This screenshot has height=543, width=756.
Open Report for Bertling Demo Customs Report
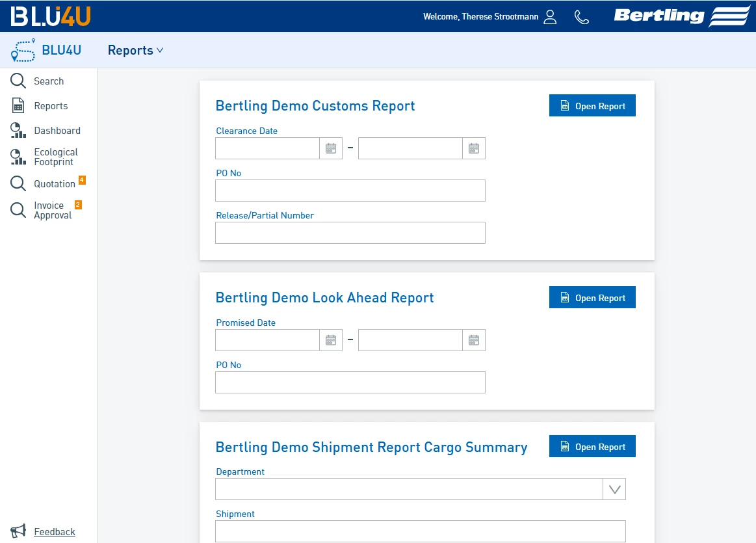tap(592, 105)
